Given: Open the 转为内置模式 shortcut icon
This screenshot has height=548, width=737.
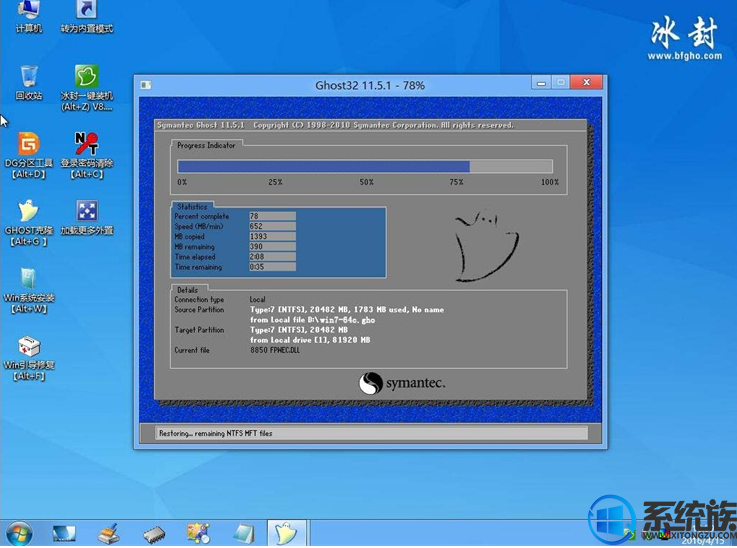Looking at the screenshot, I should pos(86,17).
